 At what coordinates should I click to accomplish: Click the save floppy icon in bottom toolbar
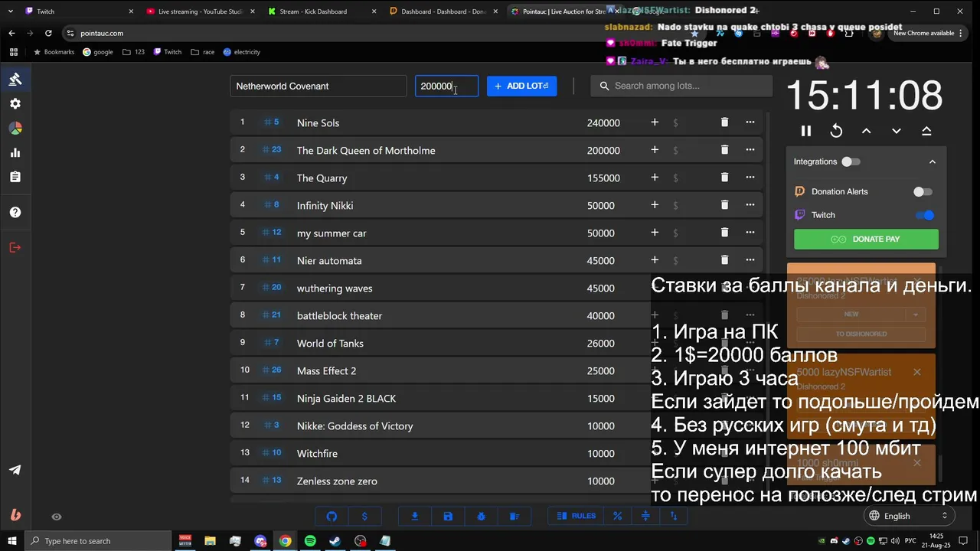pyautogui.click(x=448, y=516)
